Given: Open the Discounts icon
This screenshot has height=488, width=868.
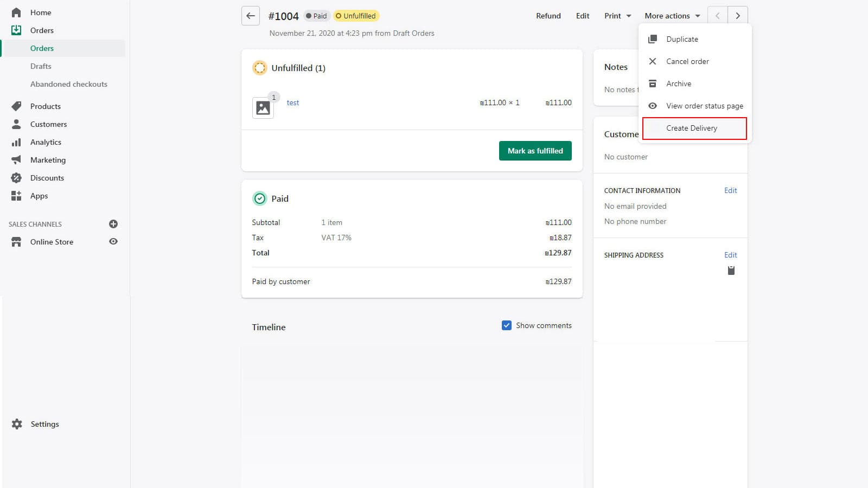Looking at the screenshot, I should tap(16, 177).
